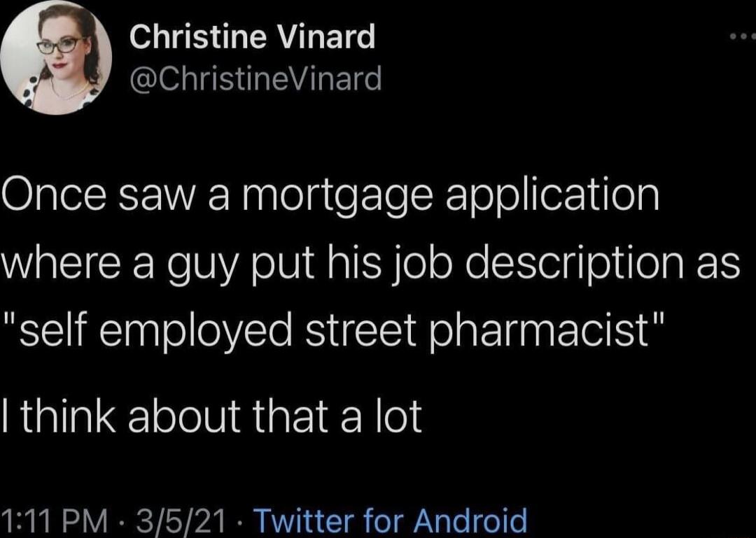
Task: Visit the @ChristineVinard handle link
Action: tap(255, 78)
